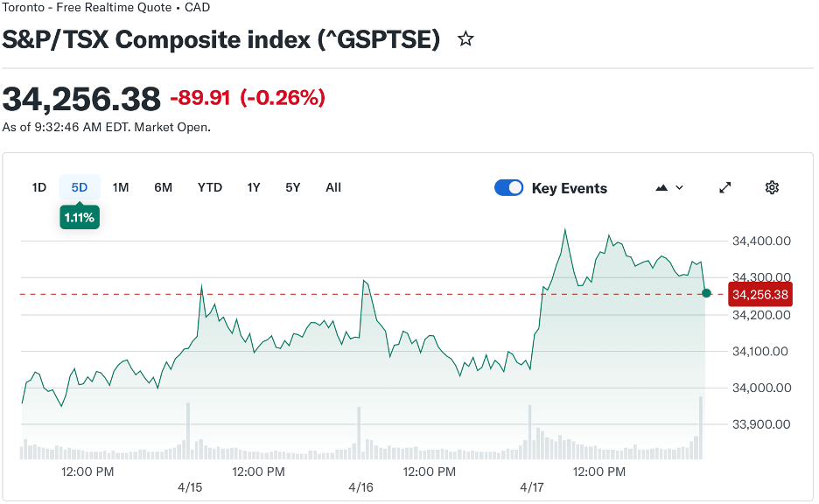Click the 1.11% performance badge

(80, 217)
